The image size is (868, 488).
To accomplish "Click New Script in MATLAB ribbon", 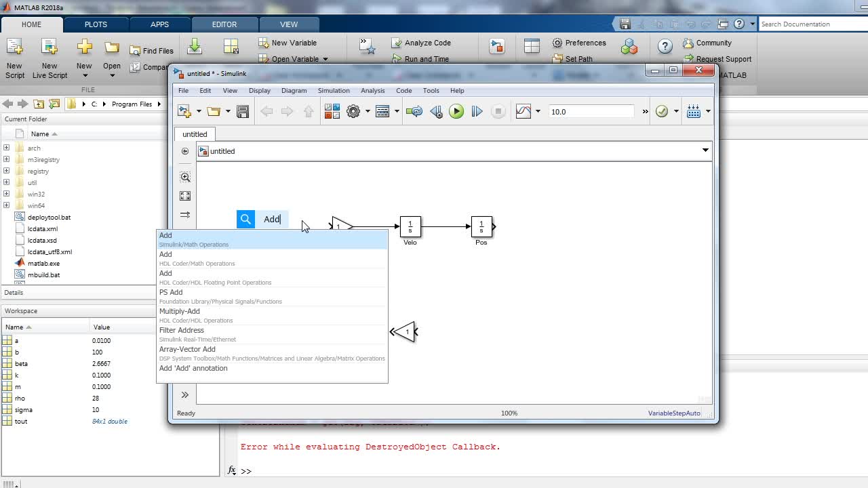I will (x=14, y=58).
